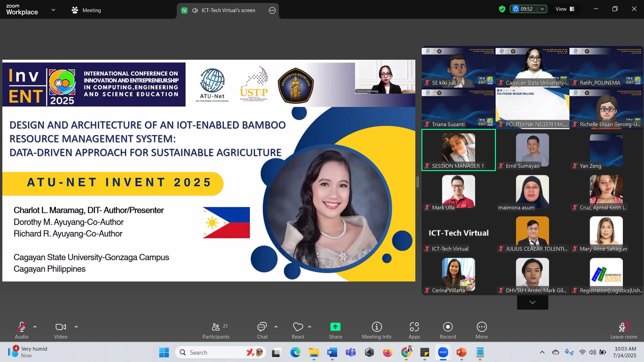This screenshot has height=362, width=644.
Task: Open Microsoft Teams from the taskbar
Action: [351, 352]
